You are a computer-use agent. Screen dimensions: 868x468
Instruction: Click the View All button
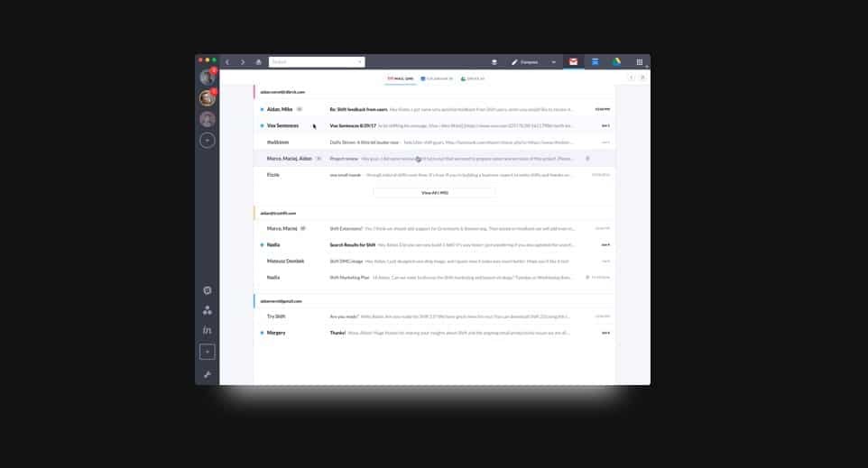(434, 193)
